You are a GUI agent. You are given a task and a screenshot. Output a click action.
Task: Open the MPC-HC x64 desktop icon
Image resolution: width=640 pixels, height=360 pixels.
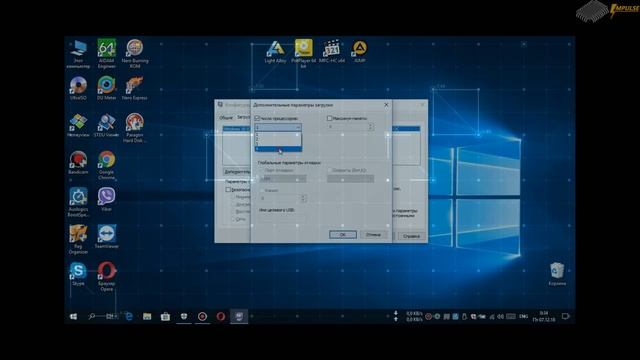point(332,51)
